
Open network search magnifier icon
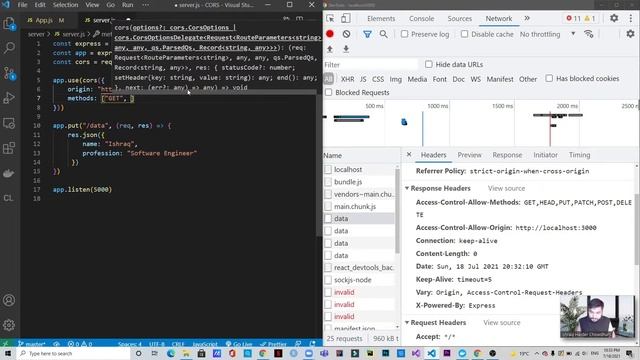384,34
